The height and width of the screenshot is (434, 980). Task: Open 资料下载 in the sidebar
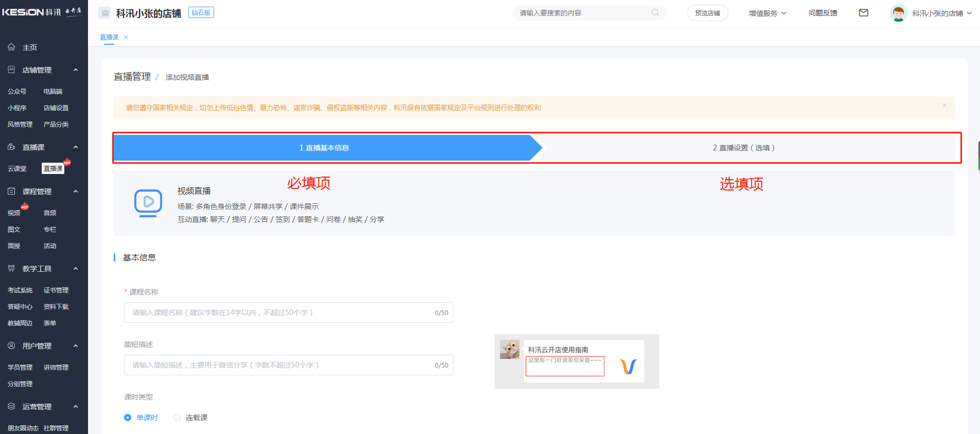click(56, 306)
